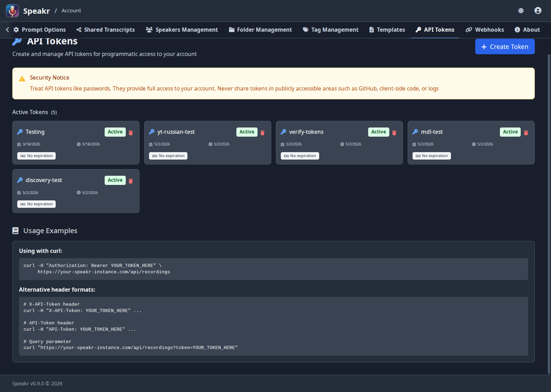Screen dimensions: 551x392
Task: Click the key icon on mdl-test card
Action: pos(415,132)
